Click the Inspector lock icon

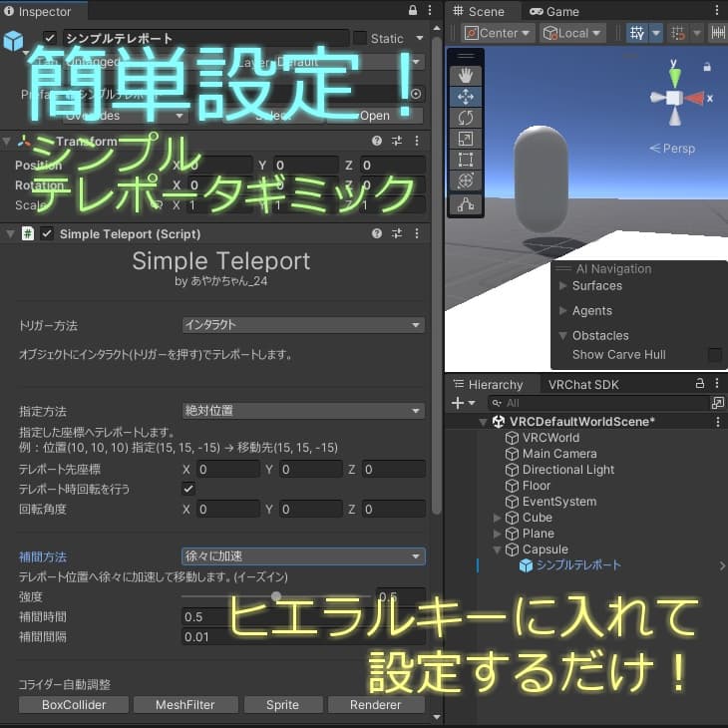pyautogui.click(x=412, y=10)
